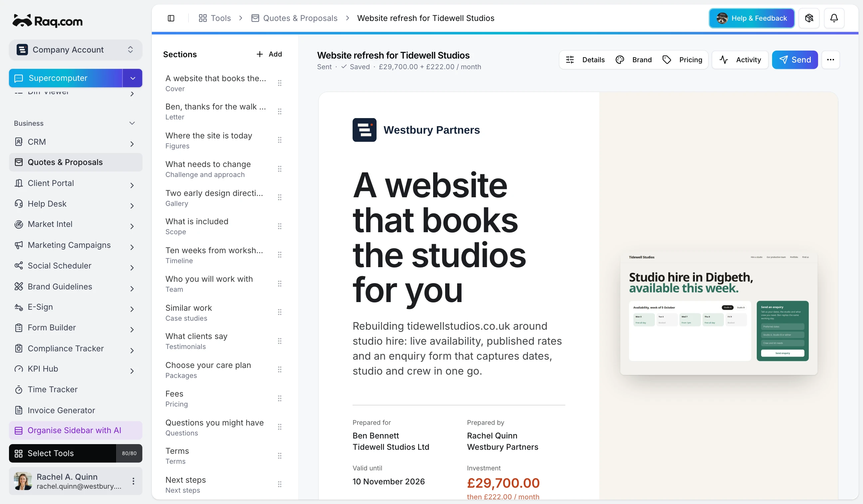This screenshot has width=863, height=504.
Task: Expand E-Sign submenu chevron
Action: tap(132, 309)
